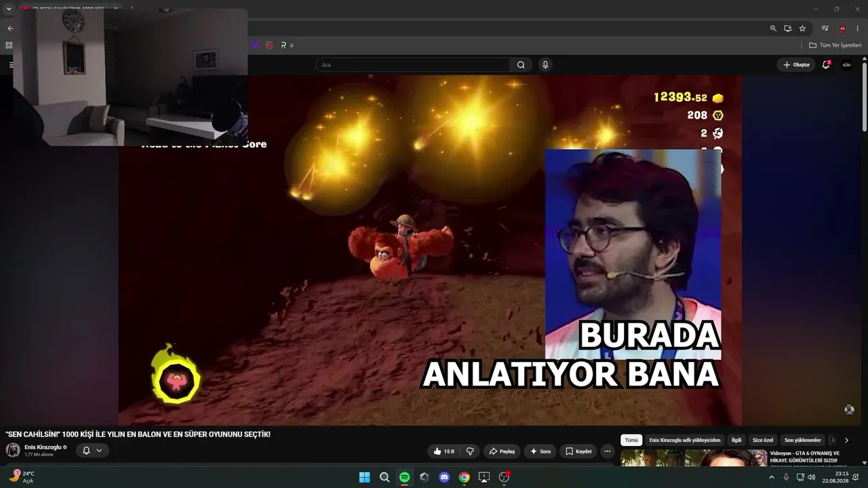Open clock showing 23:15 22.08.2026
The image size is (868, 488).
835,477
